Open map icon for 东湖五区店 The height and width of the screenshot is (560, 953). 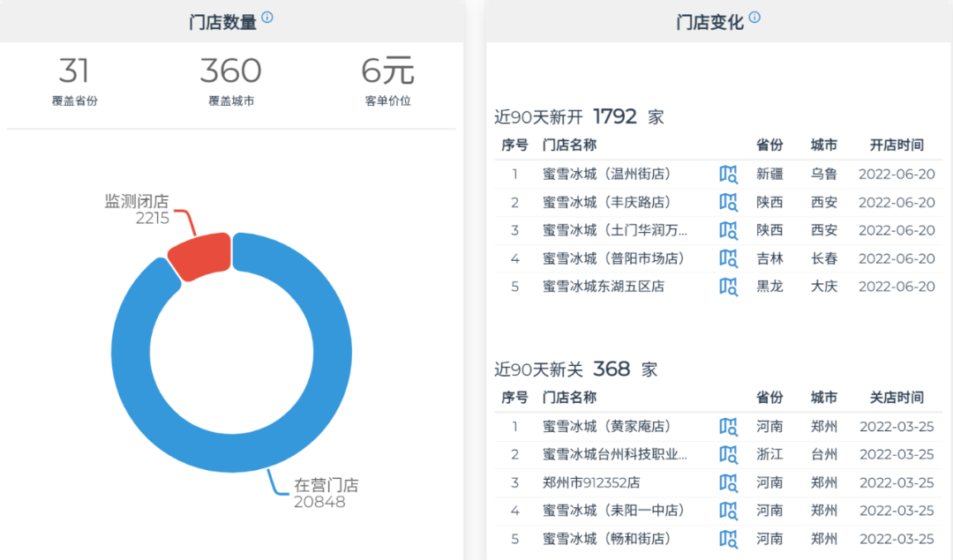click(x=728, y=287)
